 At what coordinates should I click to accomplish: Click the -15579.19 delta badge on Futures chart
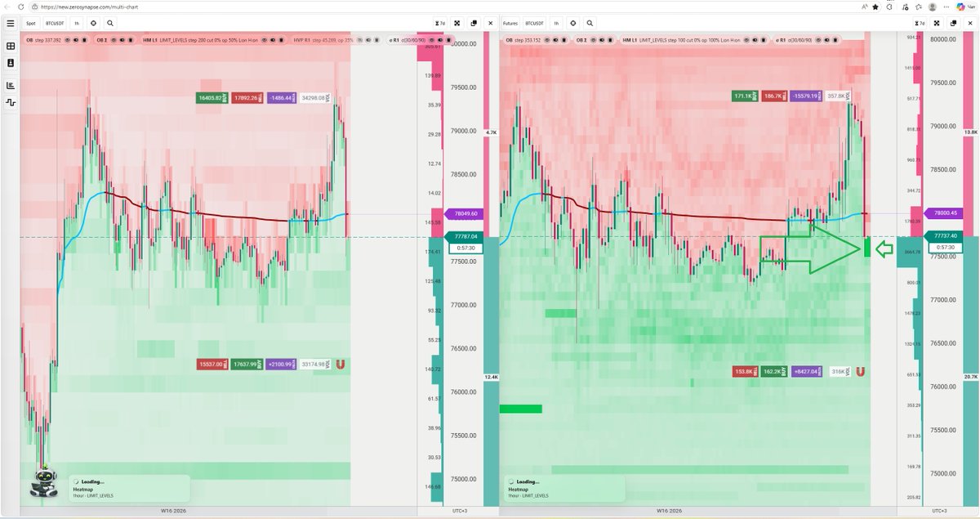(807, 96)
